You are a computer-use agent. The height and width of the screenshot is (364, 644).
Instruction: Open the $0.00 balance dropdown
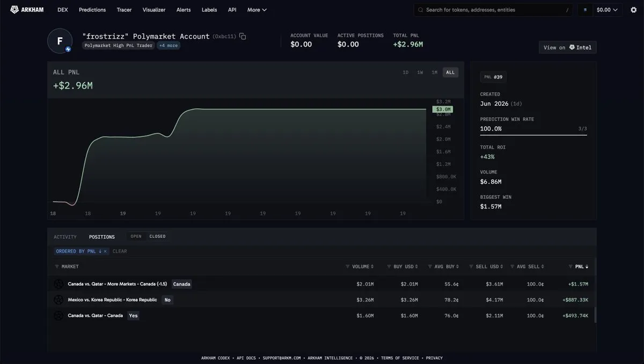coord(600,10)
